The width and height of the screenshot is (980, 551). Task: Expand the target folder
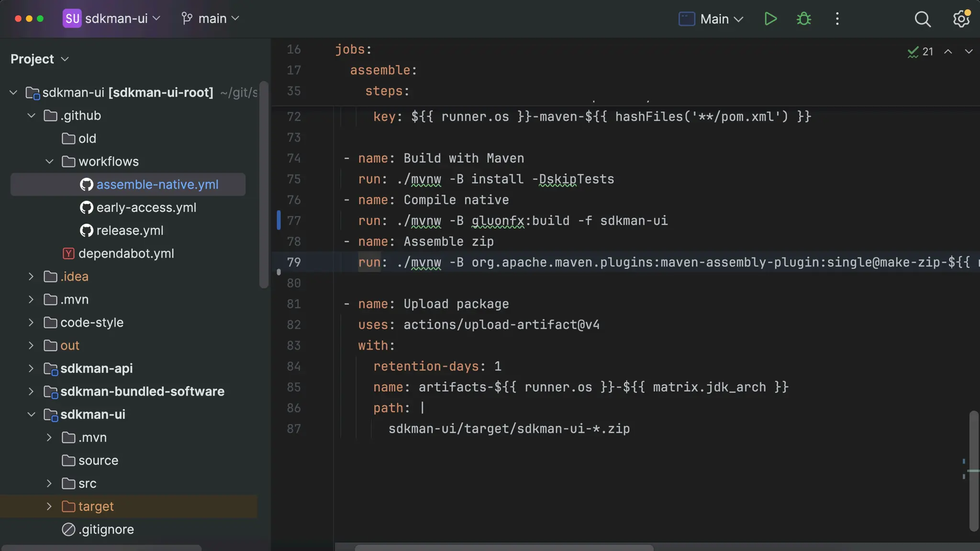(x=49, y=507)
